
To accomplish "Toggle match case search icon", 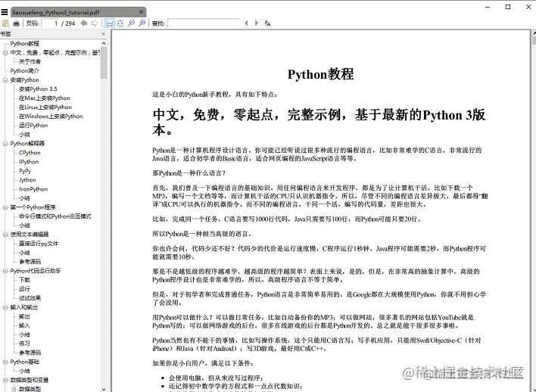I will (267, 23).
